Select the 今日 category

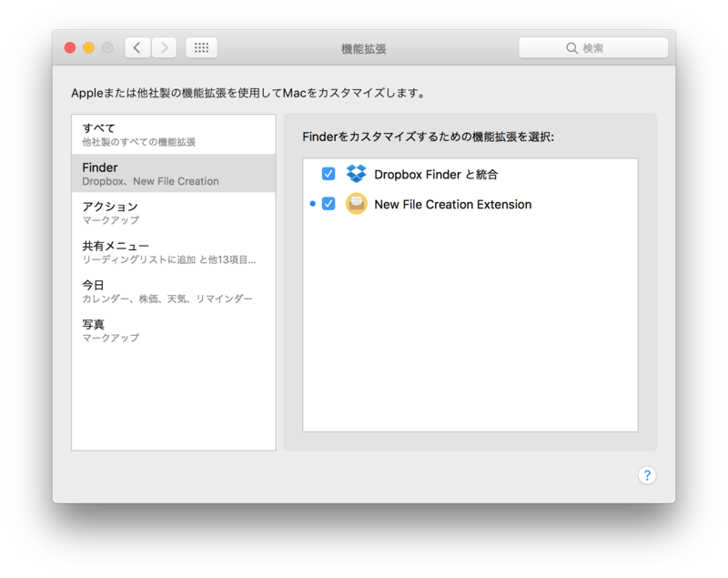(174, 291)
